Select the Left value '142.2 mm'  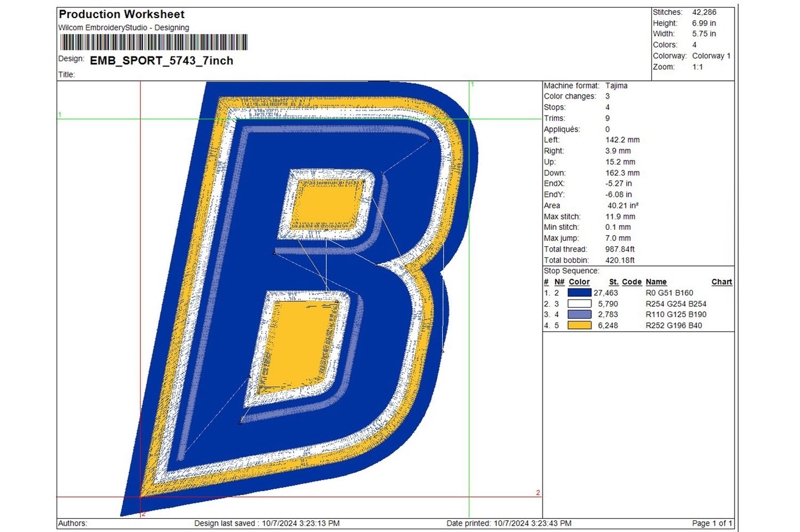[x=622, y=140]
